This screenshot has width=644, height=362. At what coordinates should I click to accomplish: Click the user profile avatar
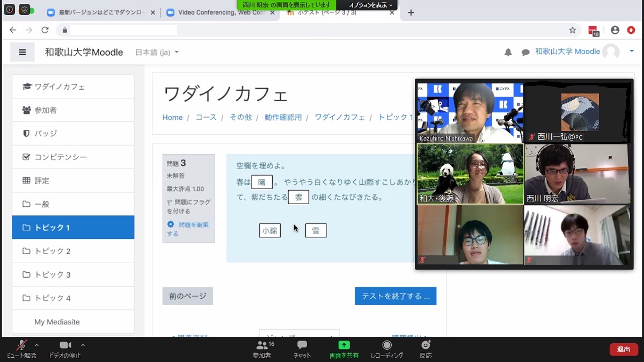(611, 52)
